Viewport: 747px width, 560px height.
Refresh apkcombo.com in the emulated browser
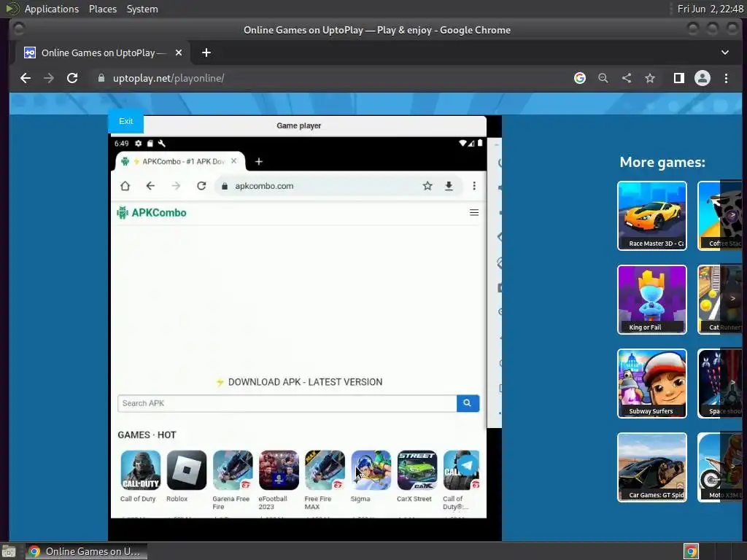point(201,186)
